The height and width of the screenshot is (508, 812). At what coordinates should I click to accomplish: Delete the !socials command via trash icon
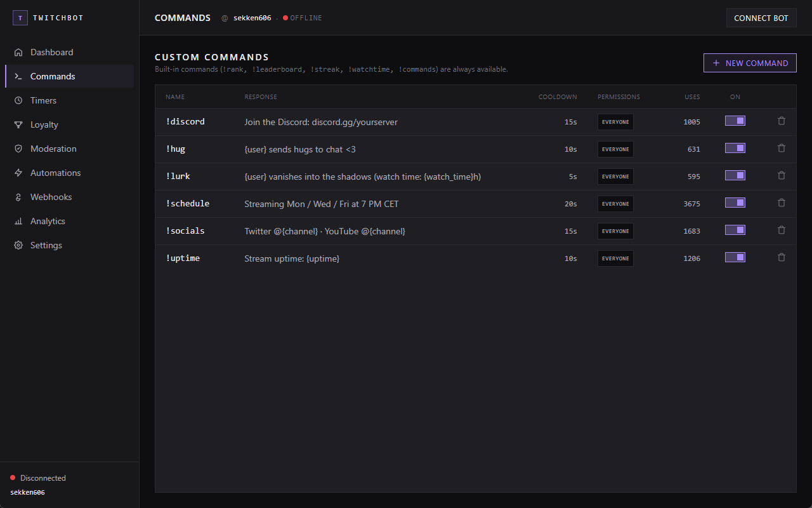782,230
